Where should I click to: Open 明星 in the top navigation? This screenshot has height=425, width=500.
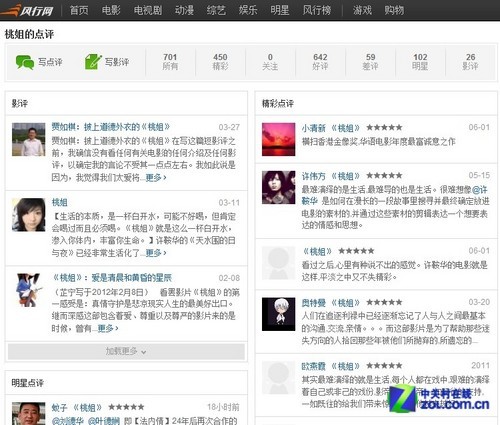click(x=280, y=10)
